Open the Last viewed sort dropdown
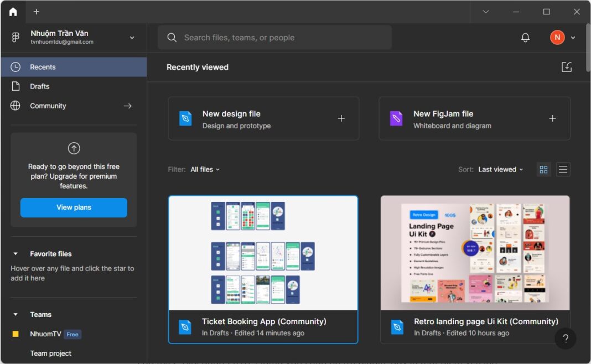The image size is (591, 364). (x=500, y=169)
